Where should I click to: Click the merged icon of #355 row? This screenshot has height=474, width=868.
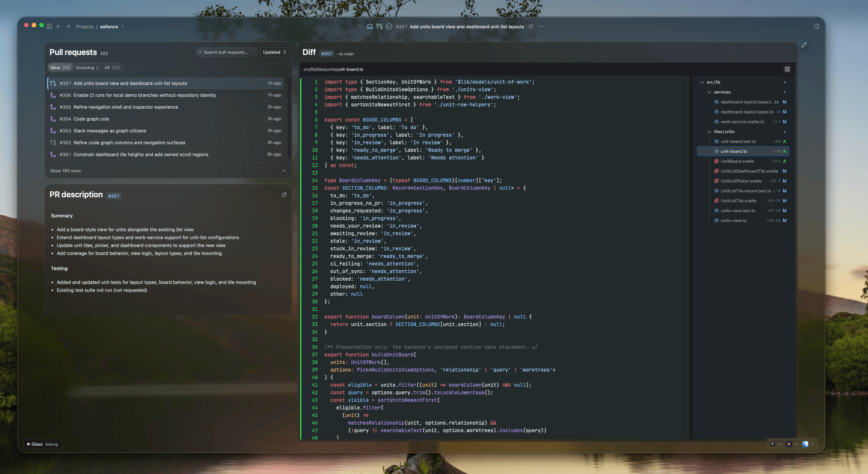53,107
